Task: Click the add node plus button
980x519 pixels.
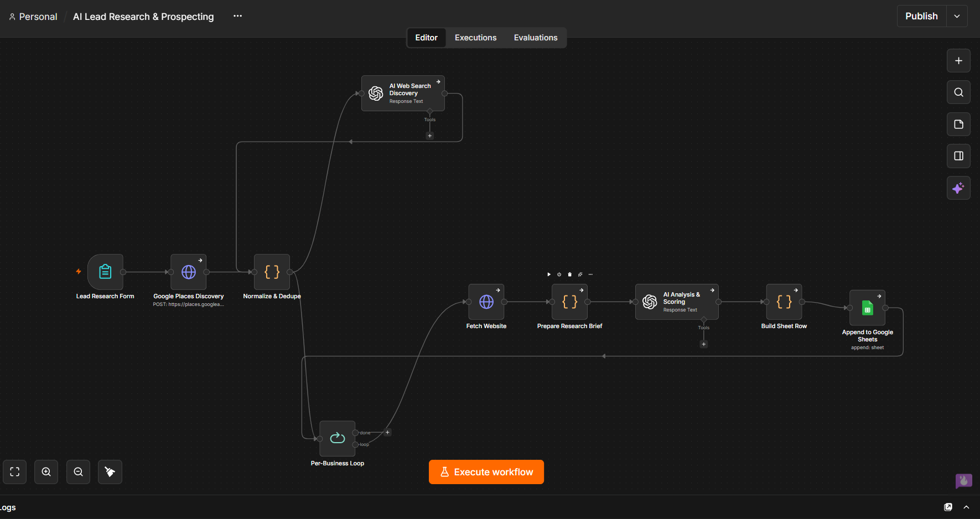Action: coord(958,61)
